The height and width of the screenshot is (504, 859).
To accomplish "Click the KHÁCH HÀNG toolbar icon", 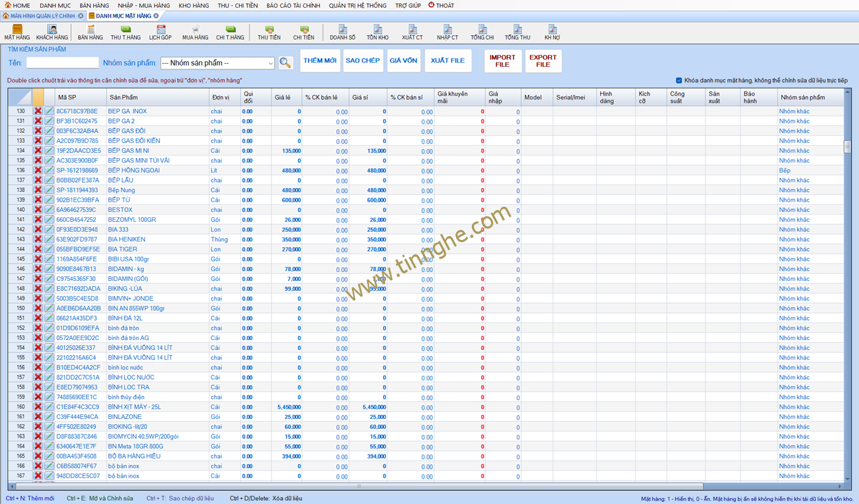I will pos(52,32).
